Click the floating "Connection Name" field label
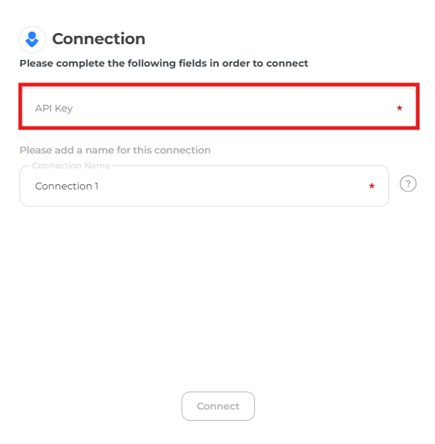The image size is (435, 444). click(x=71, y=166)
